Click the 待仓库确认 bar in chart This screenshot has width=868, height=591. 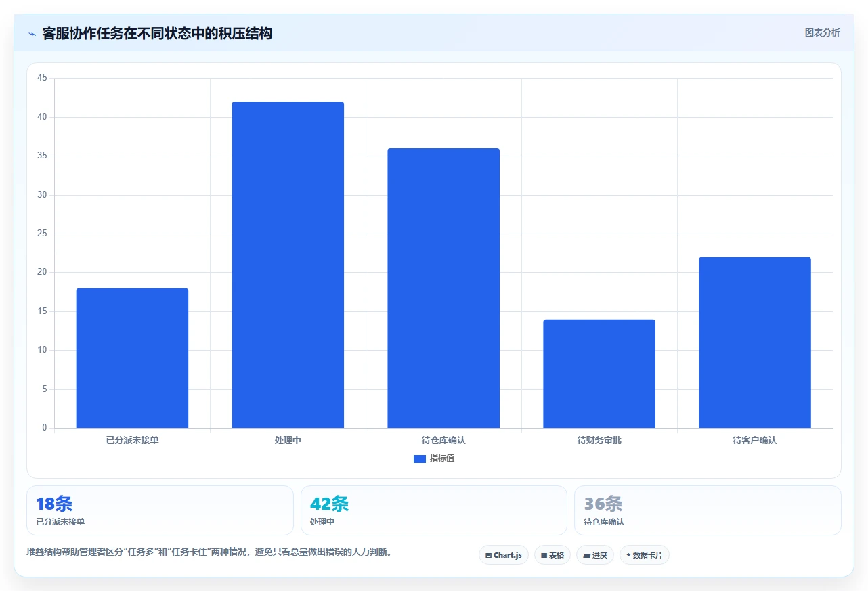coord(443,288)
